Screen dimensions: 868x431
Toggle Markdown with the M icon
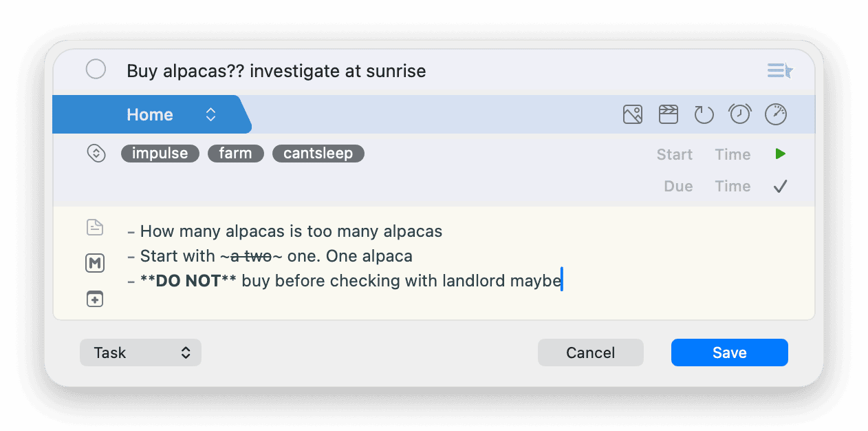(95, 263)
